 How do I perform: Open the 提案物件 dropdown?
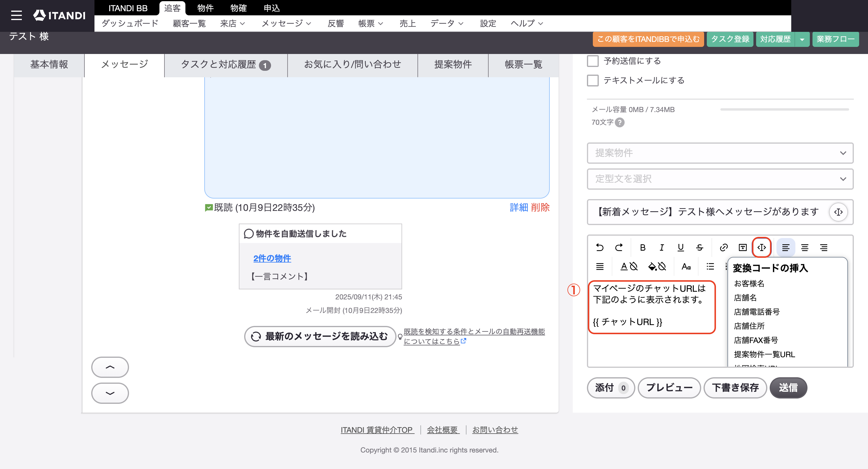720,153
